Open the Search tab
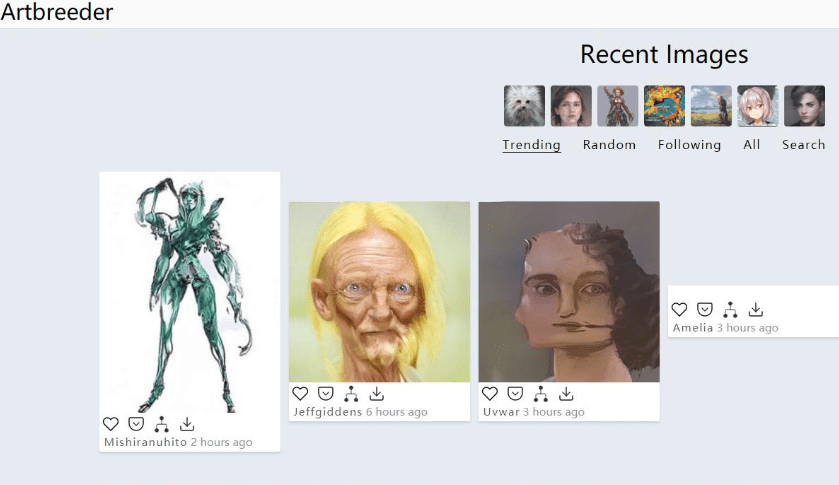 803,145
